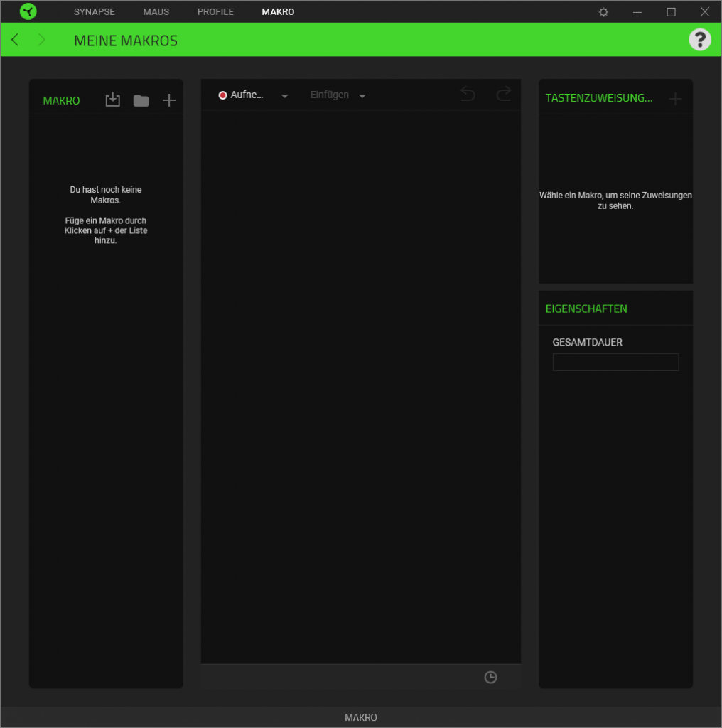
Task: Open the settings gear icon
Action: point(603,12)
